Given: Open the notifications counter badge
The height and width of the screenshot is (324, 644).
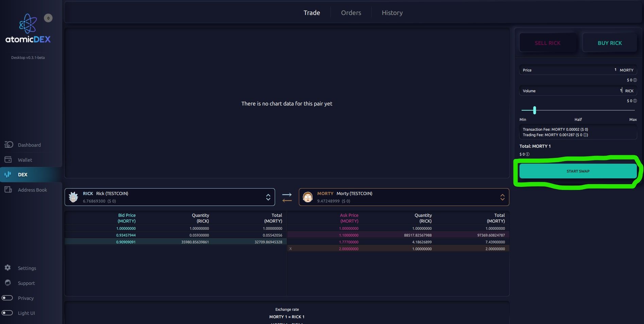Looking at the screenshot, I should (48, 18).
